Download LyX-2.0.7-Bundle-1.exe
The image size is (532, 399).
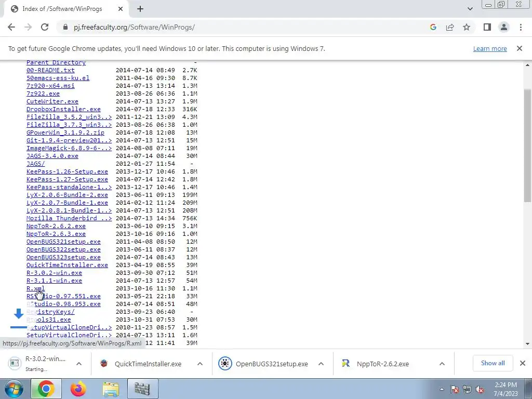click(67, 203)
